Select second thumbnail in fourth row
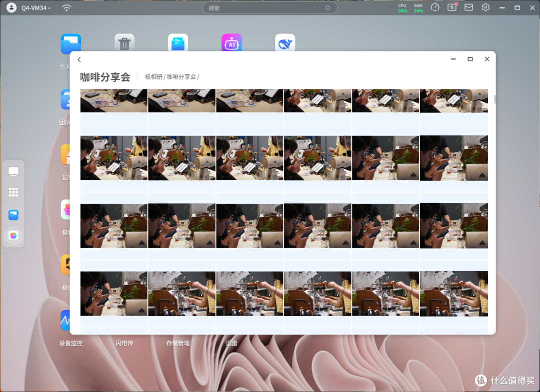The width and height of the screenshot is (540, 392). [x=182, y=294]
